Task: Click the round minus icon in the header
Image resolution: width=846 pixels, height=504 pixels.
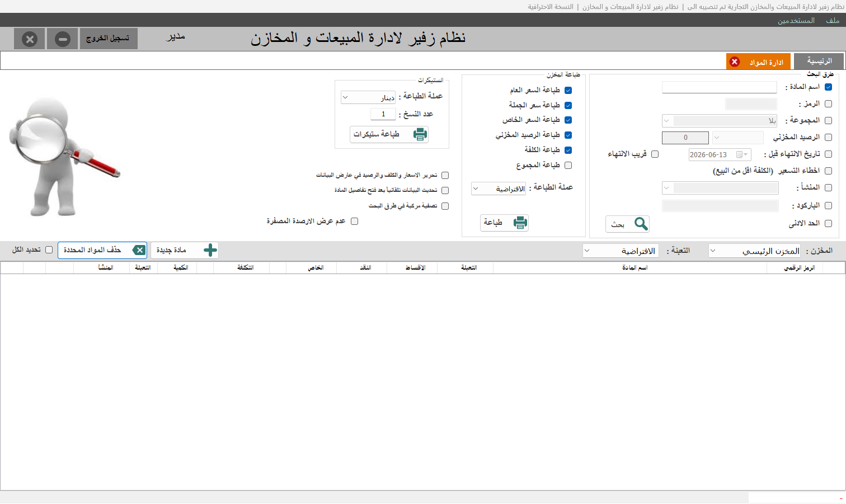Action: click(63, 39)
